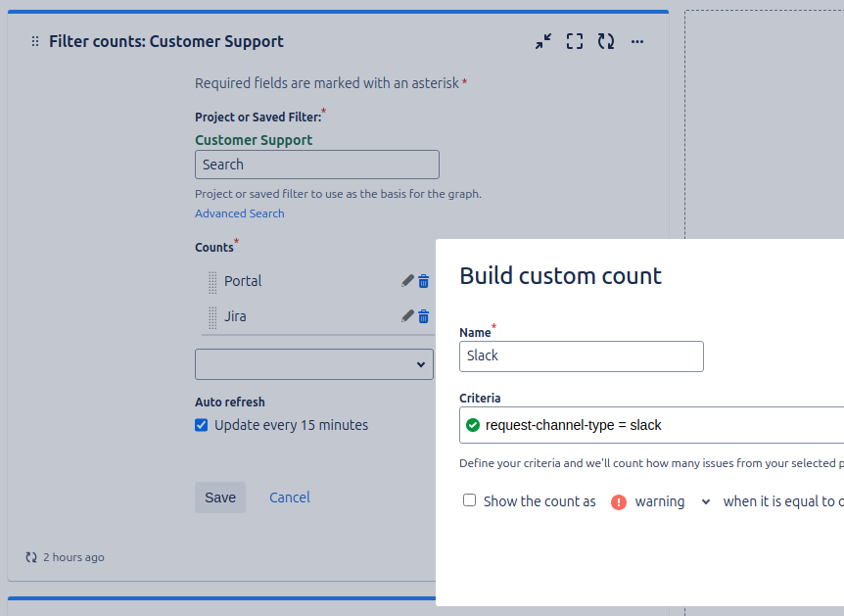844x616 pixels.
Task: Click the Build custom count heading
Action: pyautogui.click(x=560, y=276)
